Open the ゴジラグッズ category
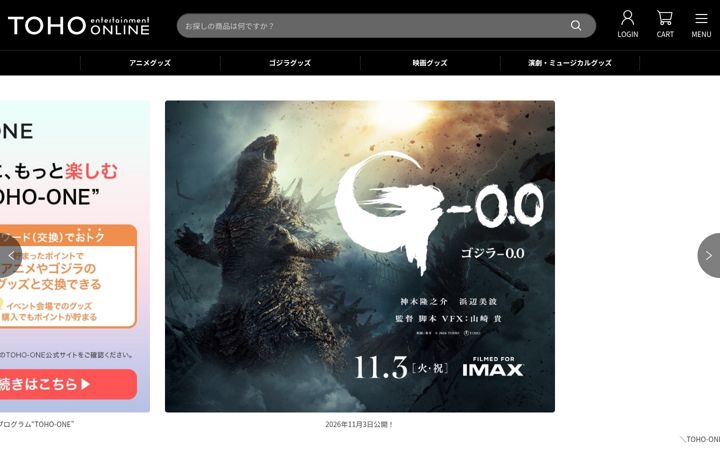720x450 pixels. [290, 63]
